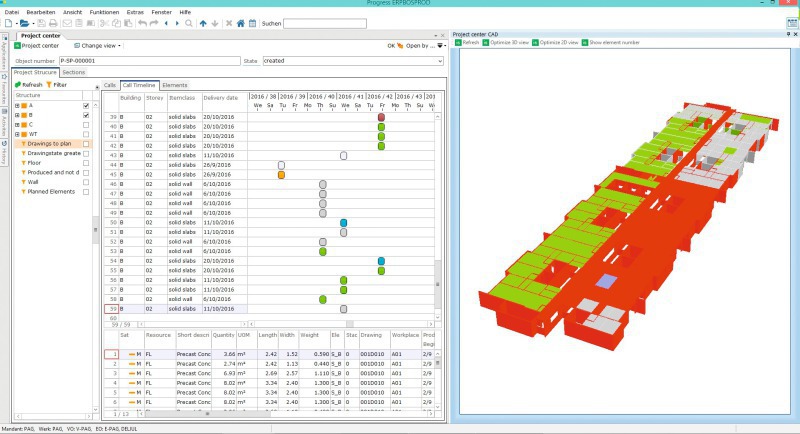Click the New document icon

9,23
